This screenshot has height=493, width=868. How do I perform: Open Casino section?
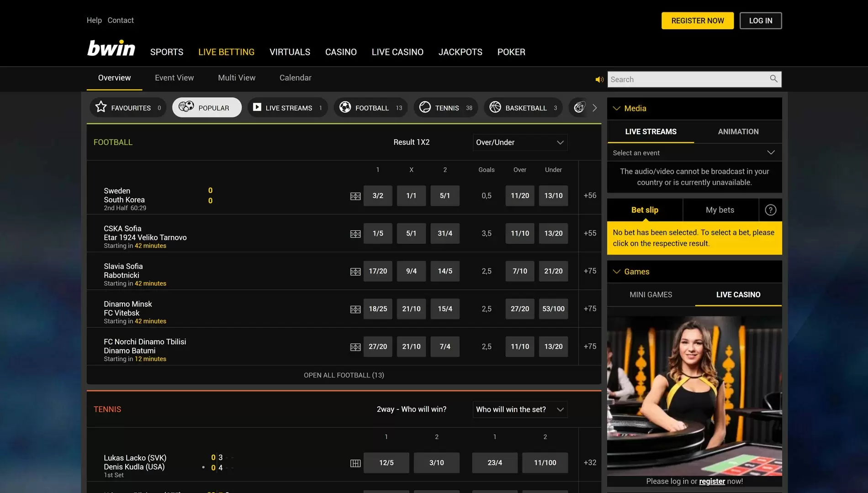coord(341,52)
